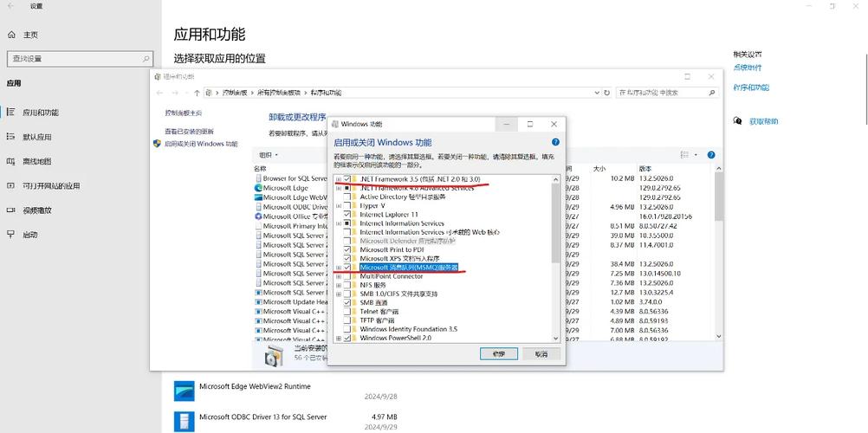Toggle the Internet Explorer 11 checkbox
868x433 pixels.
(x=347, y=214)
